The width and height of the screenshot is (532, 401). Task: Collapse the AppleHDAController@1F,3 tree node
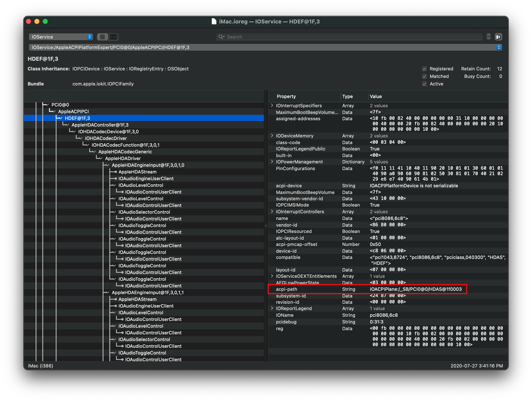click(67, 125)
